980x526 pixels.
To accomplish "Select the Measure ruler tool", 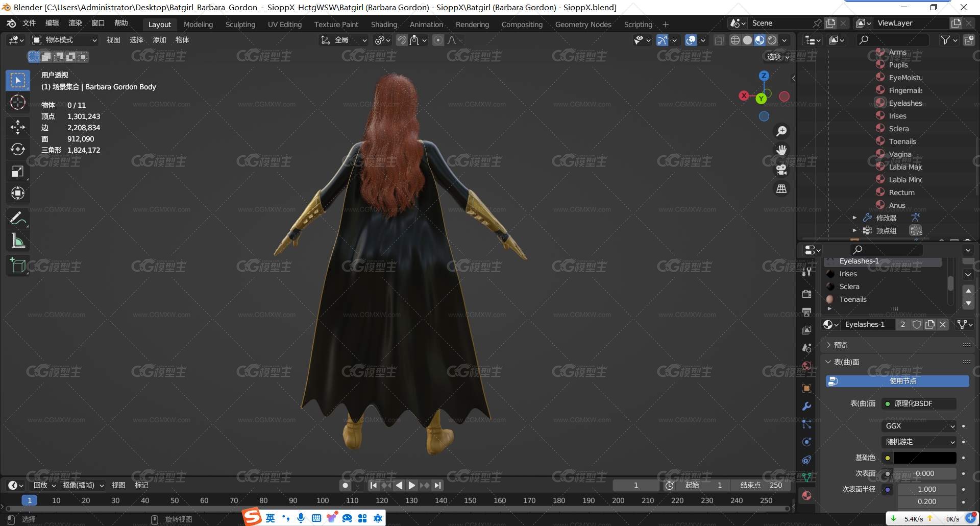I will pos(18,241).
